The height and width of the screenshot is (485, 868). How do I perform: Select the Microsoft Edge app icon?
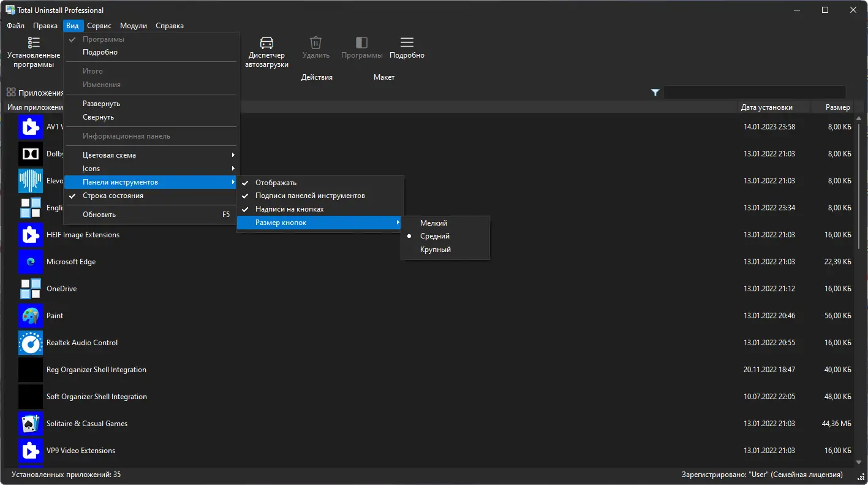click(x=30, y=262)
